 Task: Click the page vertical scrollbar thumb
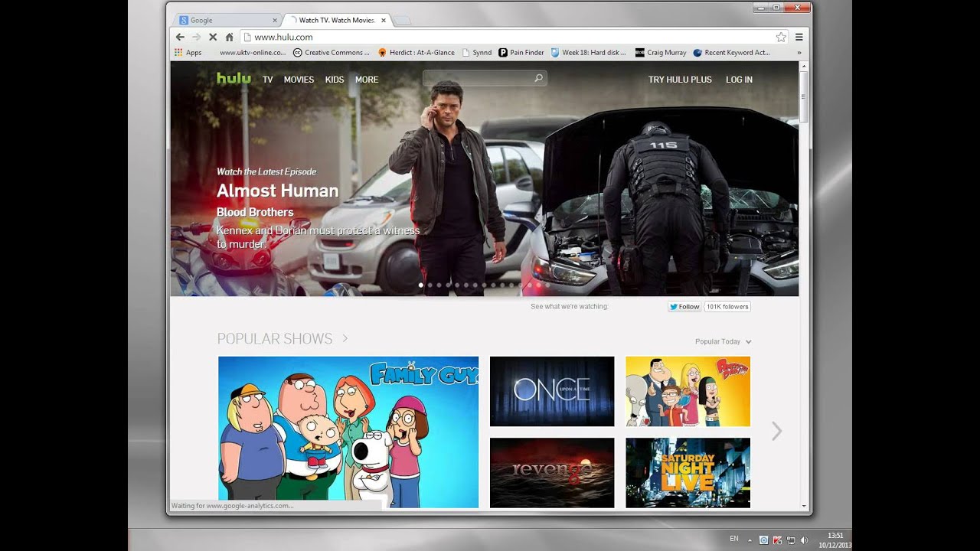804,97
